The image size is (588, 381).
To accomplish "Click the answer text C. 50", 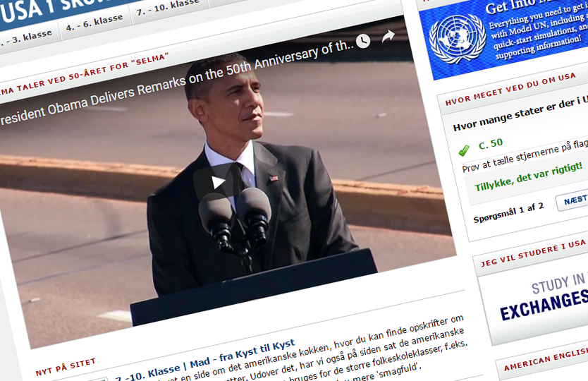I will click(x=491, y=144).
